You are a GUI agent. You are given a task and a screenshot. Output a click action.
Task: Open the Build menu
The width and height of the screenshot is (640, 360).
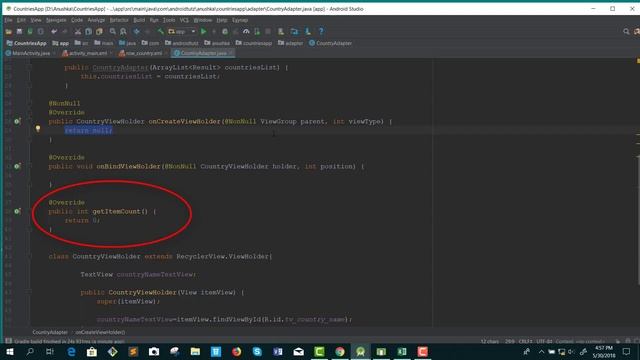(139, 20)
